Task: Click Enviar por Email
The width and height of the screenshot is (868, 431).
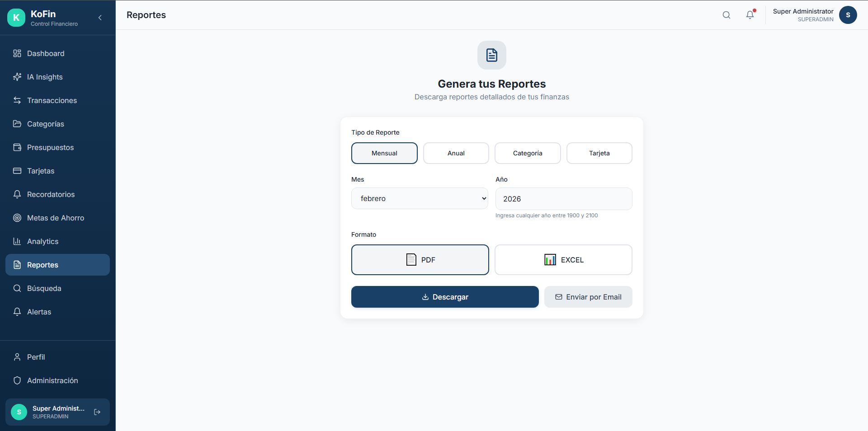Action: [588, 297]
